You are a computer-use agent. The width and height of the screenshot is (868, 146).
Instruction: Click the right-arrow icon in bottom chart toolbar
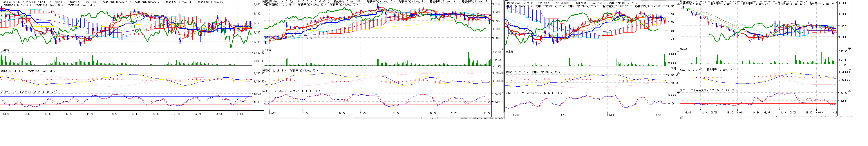(x=481, y=118)
